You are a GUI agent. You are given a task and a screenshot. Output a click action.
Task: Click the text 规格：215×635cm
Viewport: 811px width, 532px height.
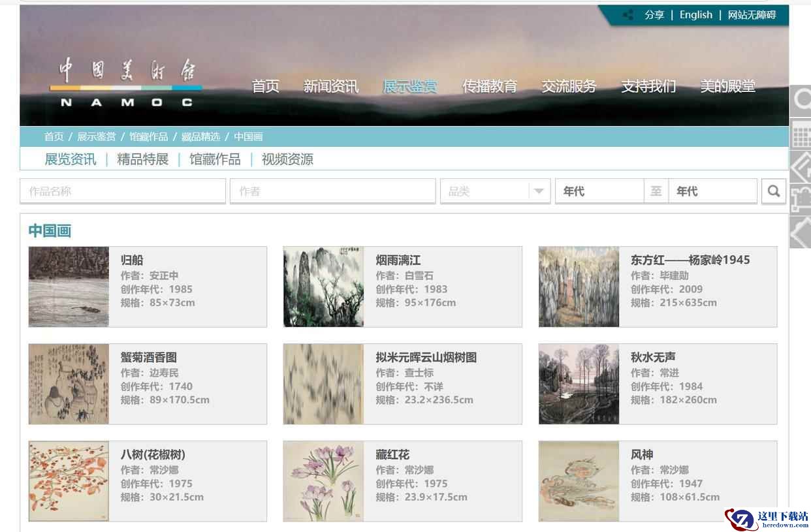click(674, 302)
